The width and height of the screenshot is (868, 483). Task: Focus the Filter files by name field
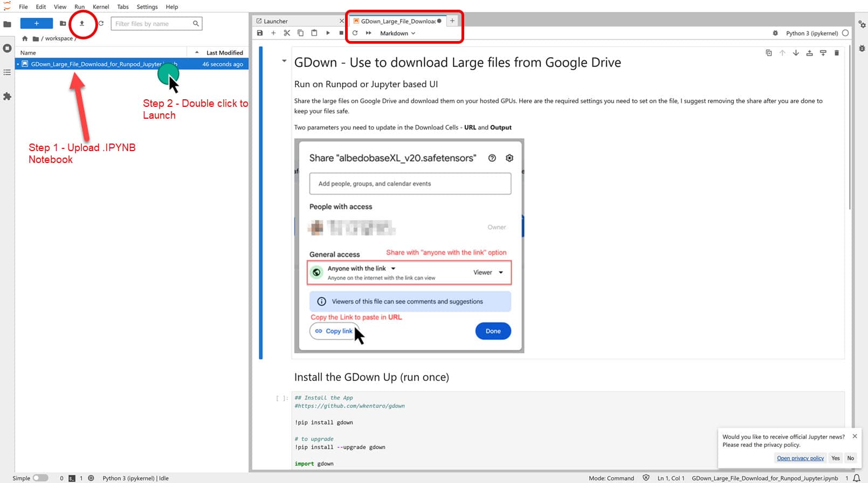(156, 23)
